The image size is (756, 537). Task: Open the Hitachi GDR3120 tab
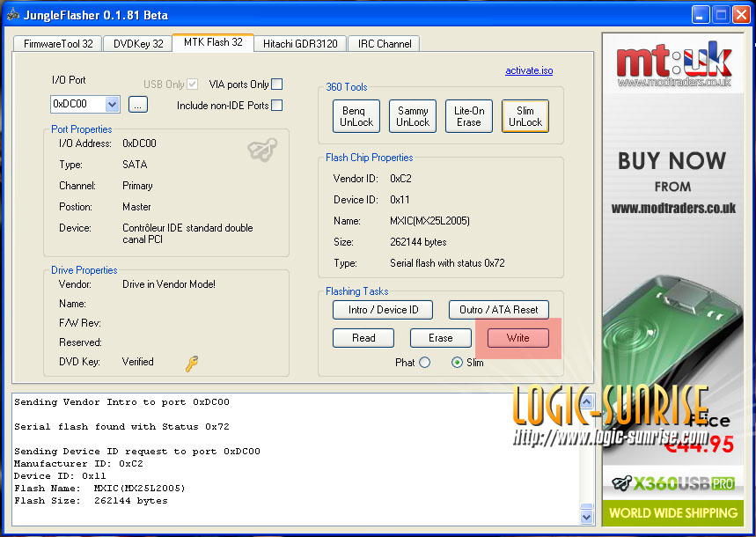[x=300, y=44]
